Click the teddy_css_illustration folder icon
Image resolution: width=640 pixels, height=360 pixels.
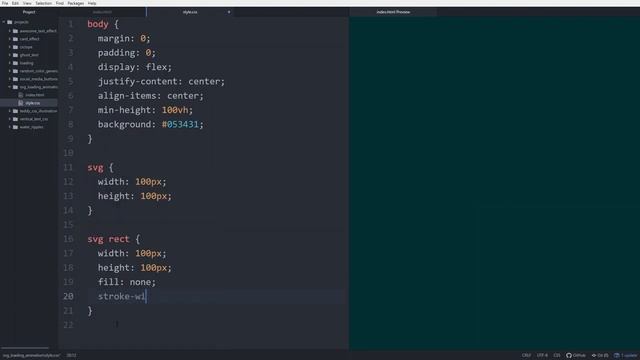[16, 111]
